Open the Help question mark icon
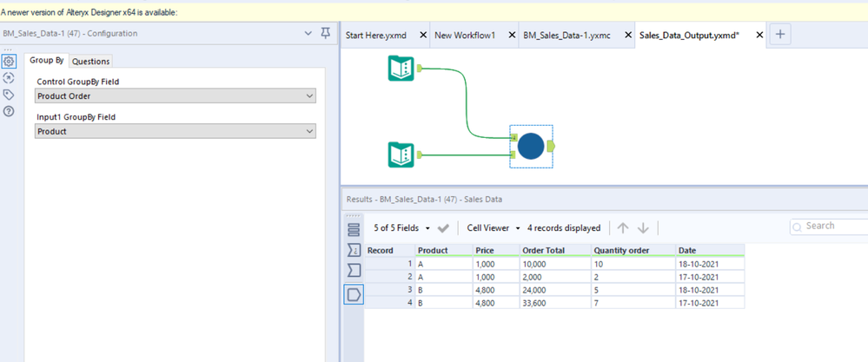This screenshot has height=362, width=868. coord(9,111)
